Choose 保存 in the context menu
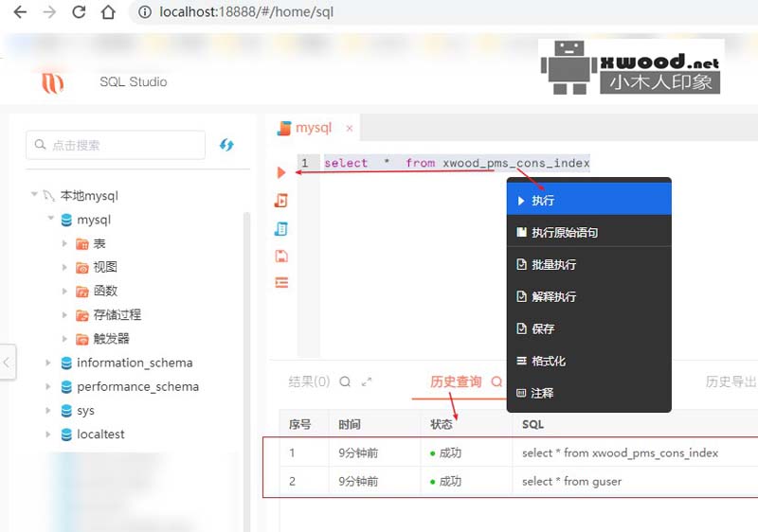 coord(588,328)
